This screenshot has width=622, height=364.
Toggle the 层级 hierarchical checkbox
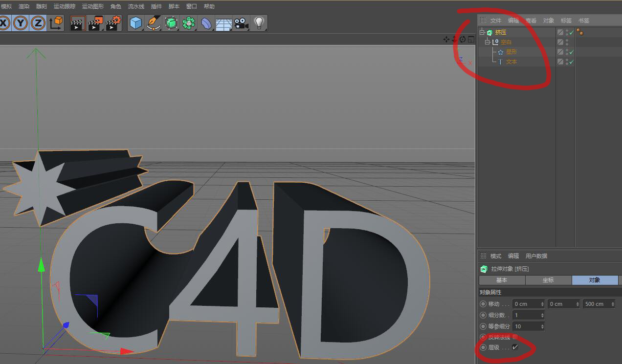[515, 347]
